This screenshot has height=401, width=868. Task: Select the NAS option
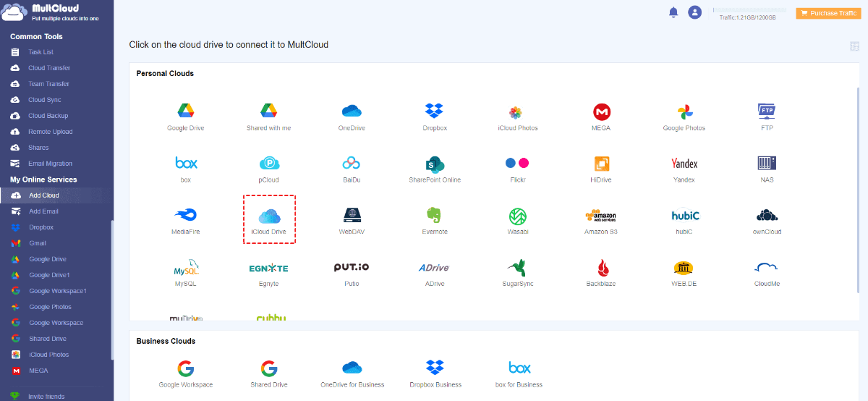[x=767, y=169]
